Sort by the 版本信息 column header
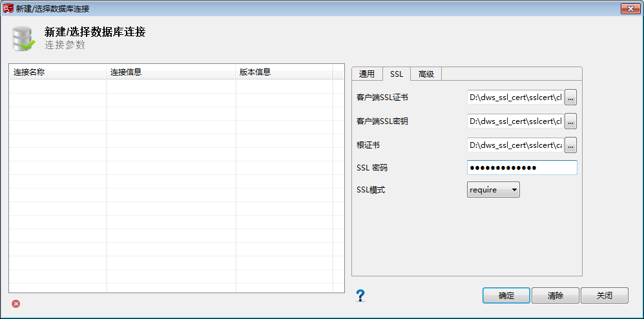644x319 pixels. click(284, 72)
